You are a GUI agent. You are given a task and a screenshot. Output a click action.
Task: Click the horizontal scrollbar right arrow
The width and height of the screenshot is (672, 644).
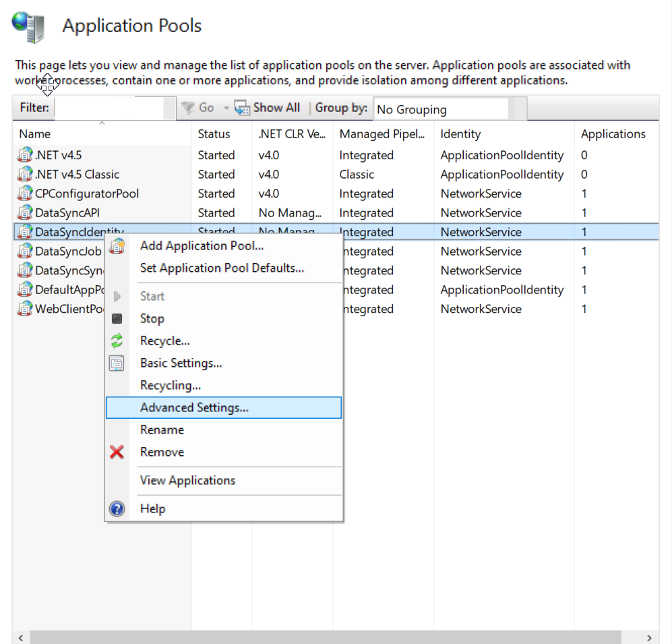click(x=649, y=637)
